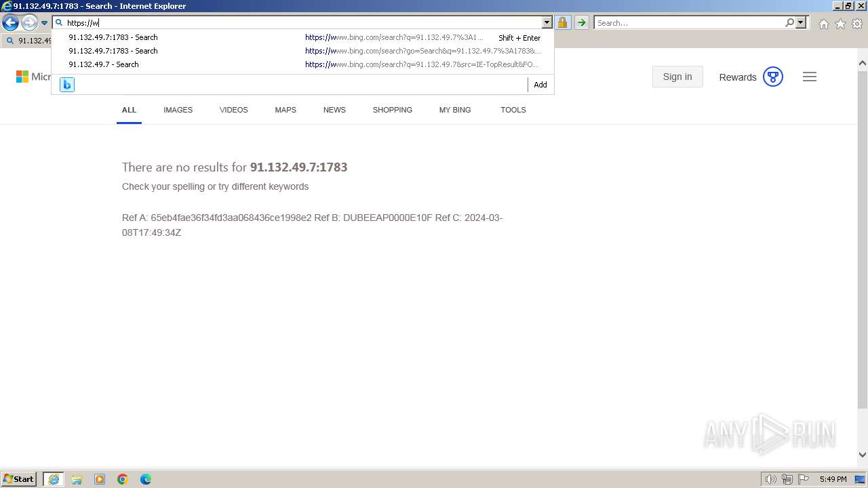Open File Explorer from the taskbar
This screenshot has height=488, width=868.
pos(77,479)
